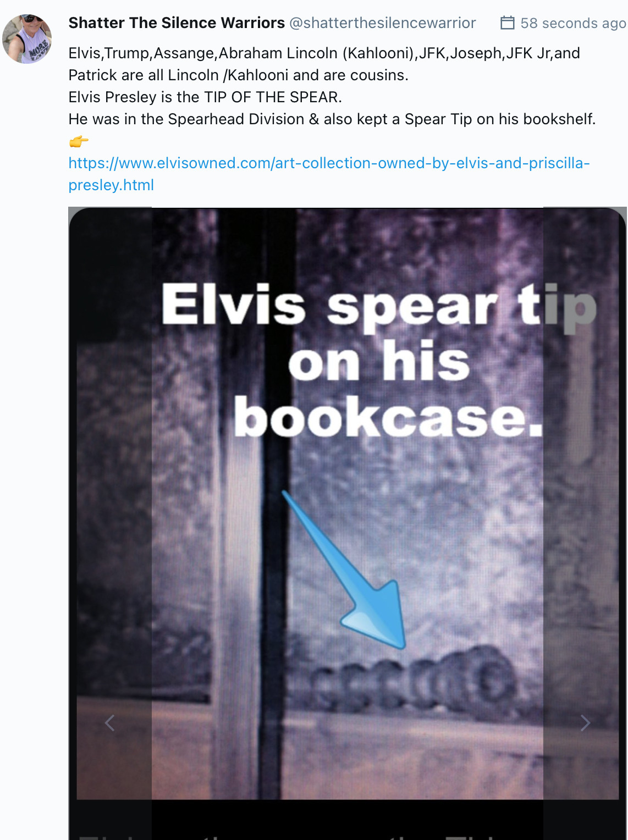
Task: Click the 'Spearhead Division' sentence in the post
Action: pyautogui.click(x=332, y=119)
